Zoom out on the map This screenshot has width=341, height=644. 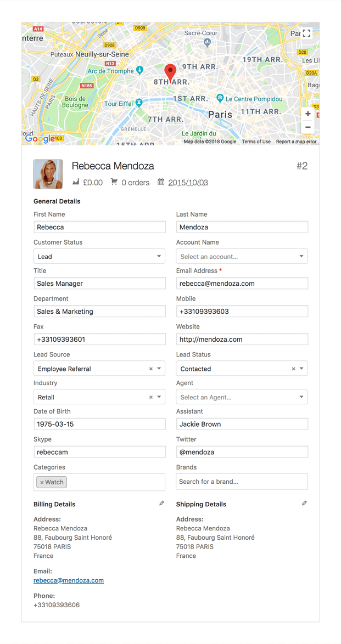coord(308,127)
